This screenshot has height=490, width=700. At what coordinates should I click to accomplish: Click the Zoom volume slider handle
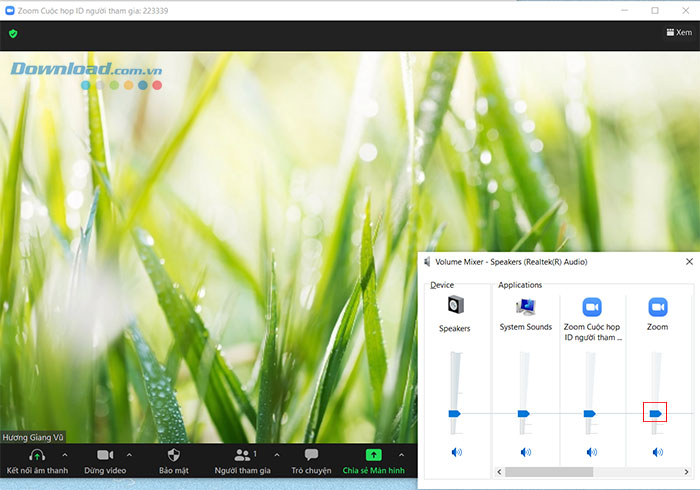[655, 413]
